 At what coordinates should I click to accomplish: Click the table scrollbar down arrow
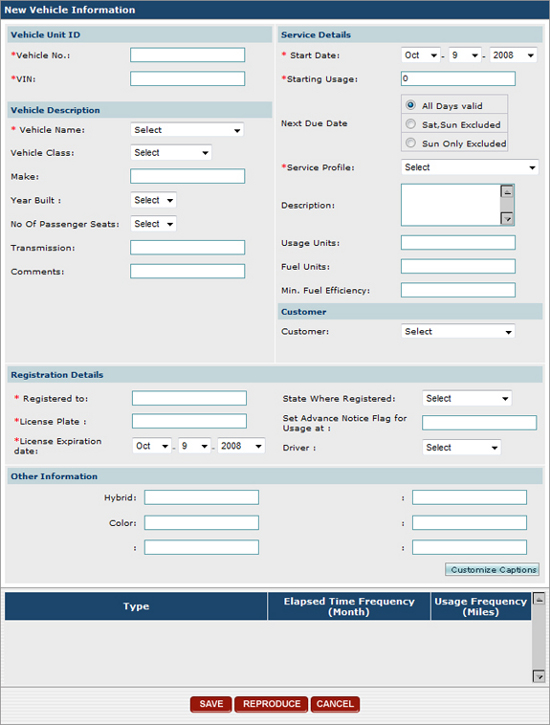point(539,676)
